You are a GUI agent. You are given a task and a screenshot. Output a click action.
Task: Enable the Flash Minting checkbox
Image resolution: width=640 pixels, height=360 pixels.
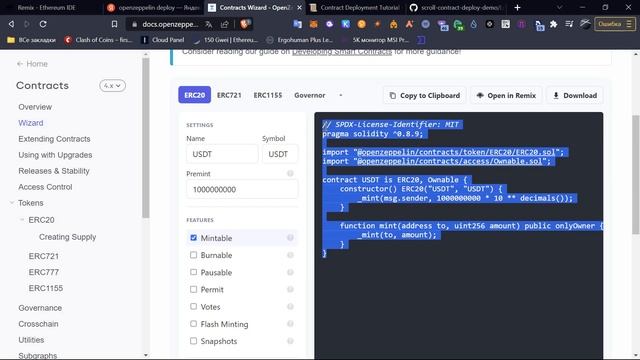193,324
